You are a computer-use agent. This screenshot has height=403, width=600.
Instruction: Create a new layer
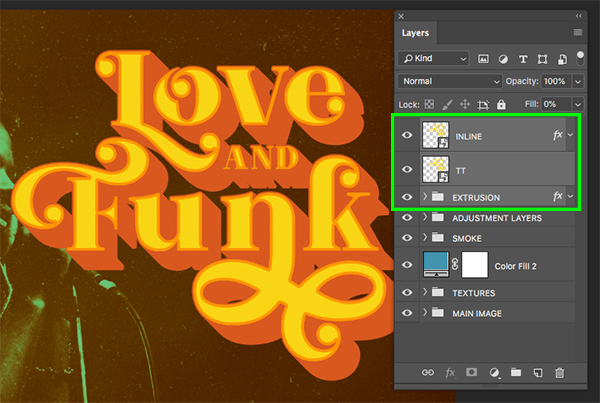538,373
